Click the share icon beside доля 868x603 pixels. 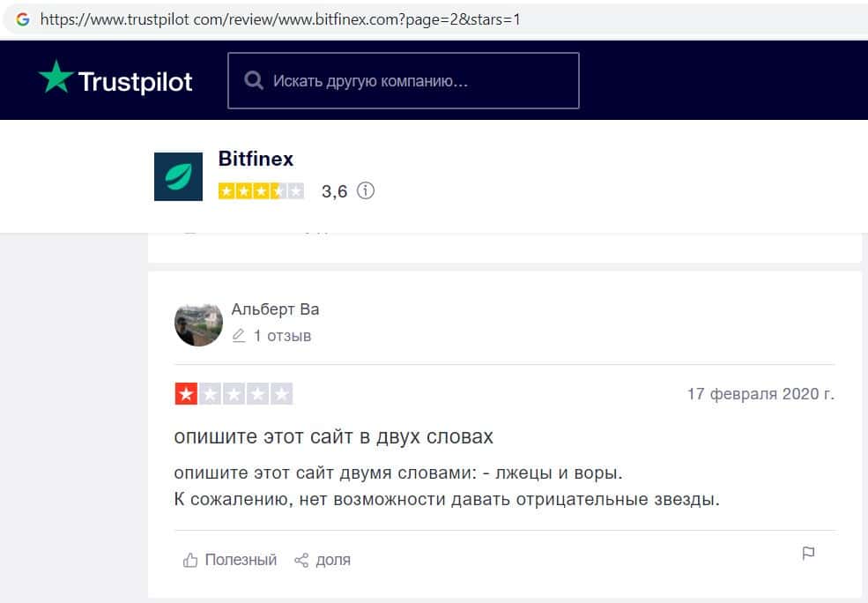301,560
